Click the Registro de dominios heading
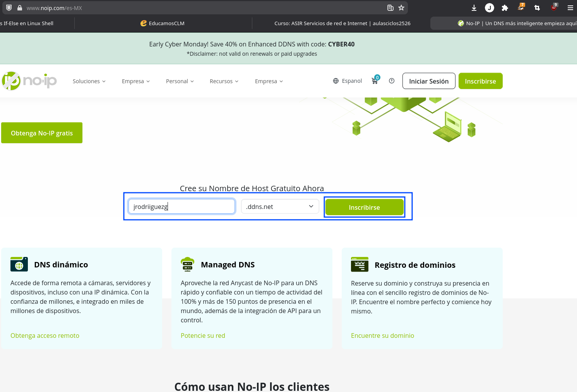The height and width of the screenshot is (392, 577). (415, 265)
